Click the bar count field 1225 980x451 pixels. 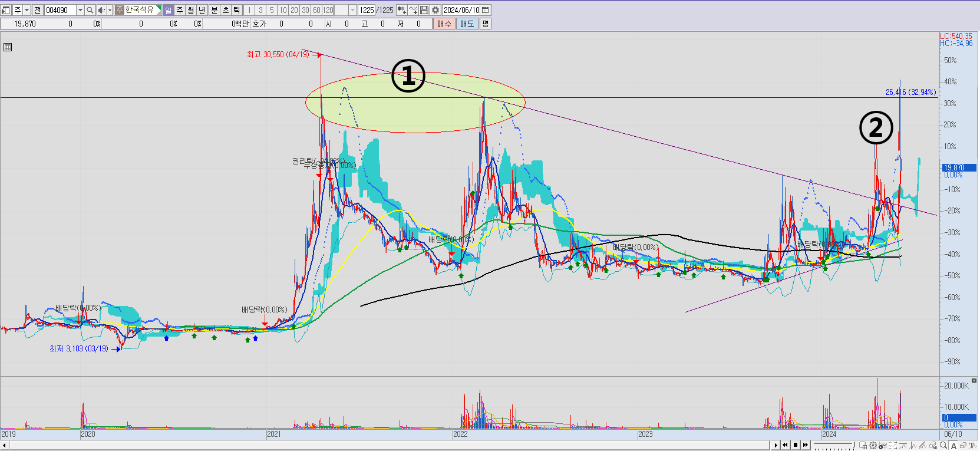click(367, 10)
